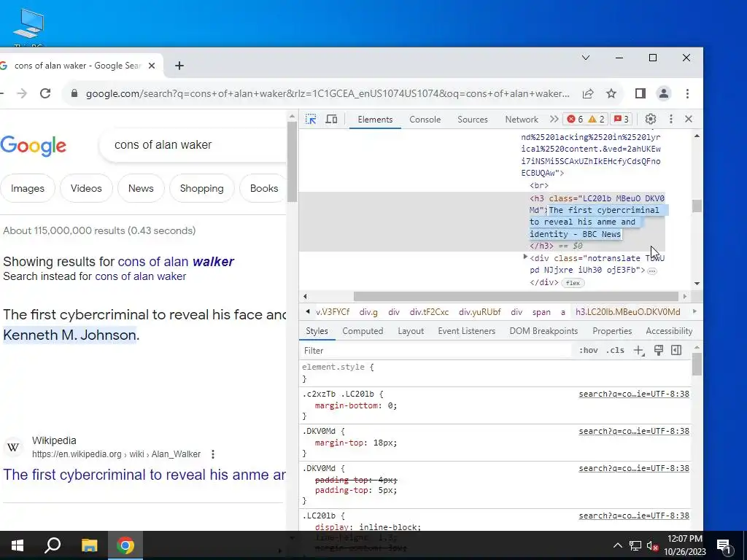
Task: Add new style rule plus icon
Action: pyautogui.click(x=638, y=351)
